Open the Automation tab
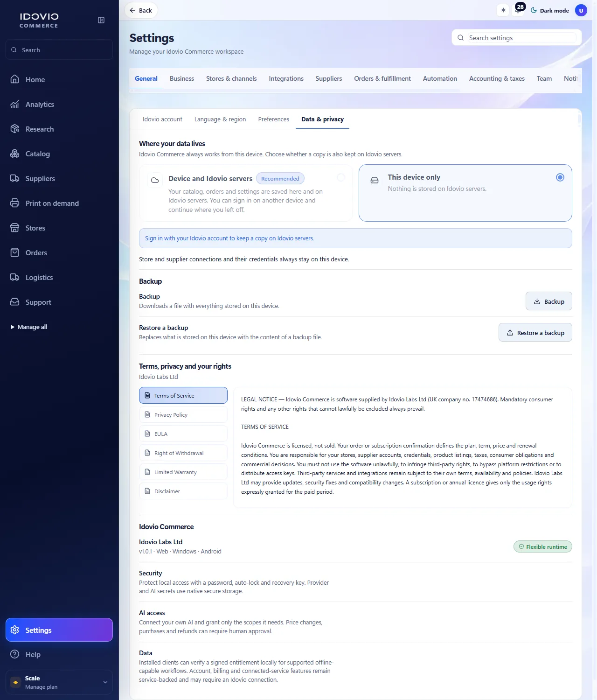The height and width of the screenshot is (700, 597). pyautogui.click(x=440, y=78)
